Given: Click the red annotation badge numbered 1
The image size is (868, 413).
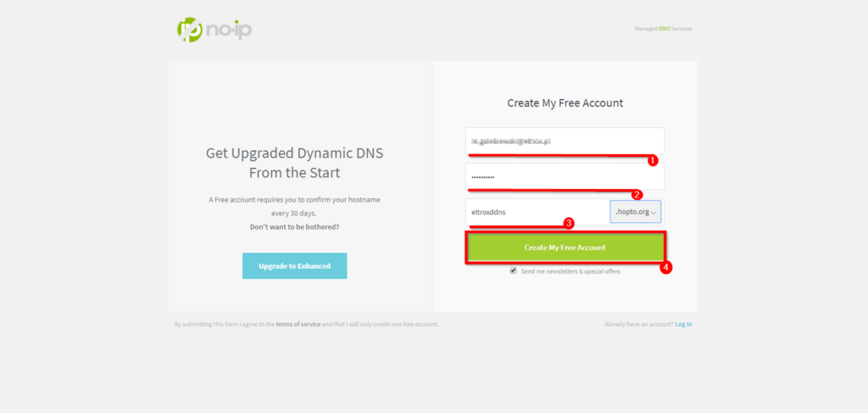Looking at the screenshot, I should 652,159.
